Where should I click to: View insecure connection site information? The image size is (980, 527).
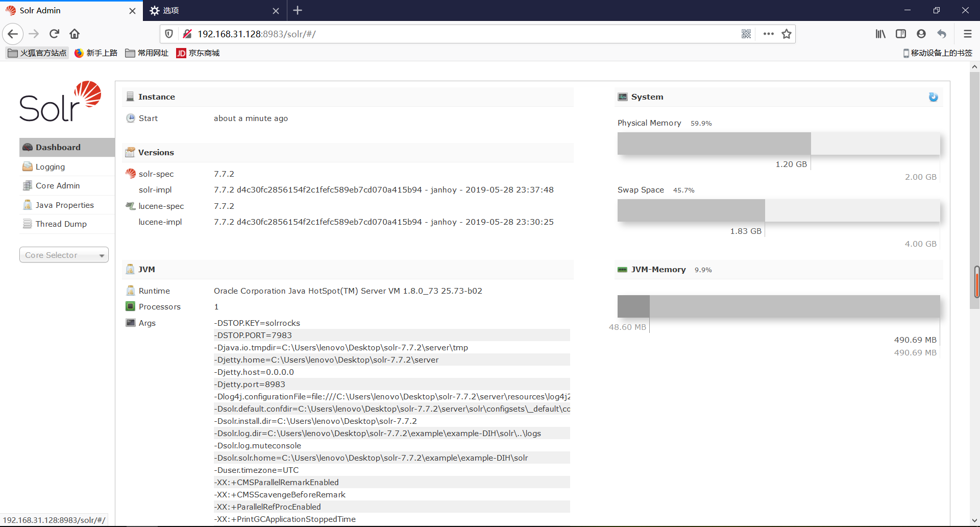(x=187, y=34)
